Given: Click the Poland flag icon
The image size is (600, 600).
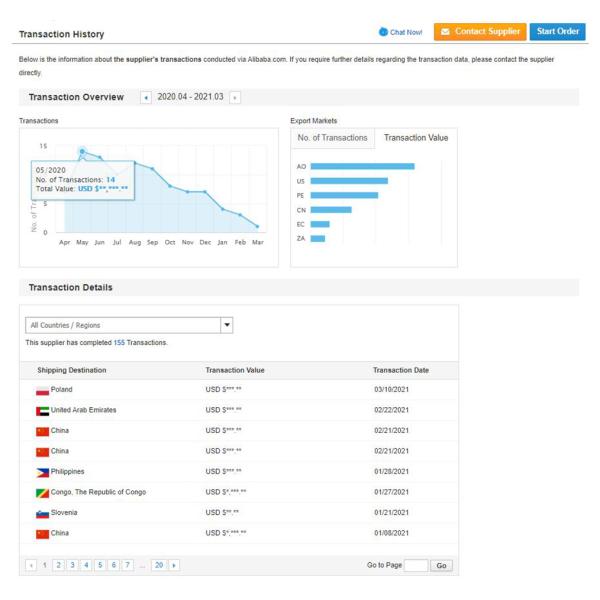Looking at the screenshot, I should [x=43, y=390].
